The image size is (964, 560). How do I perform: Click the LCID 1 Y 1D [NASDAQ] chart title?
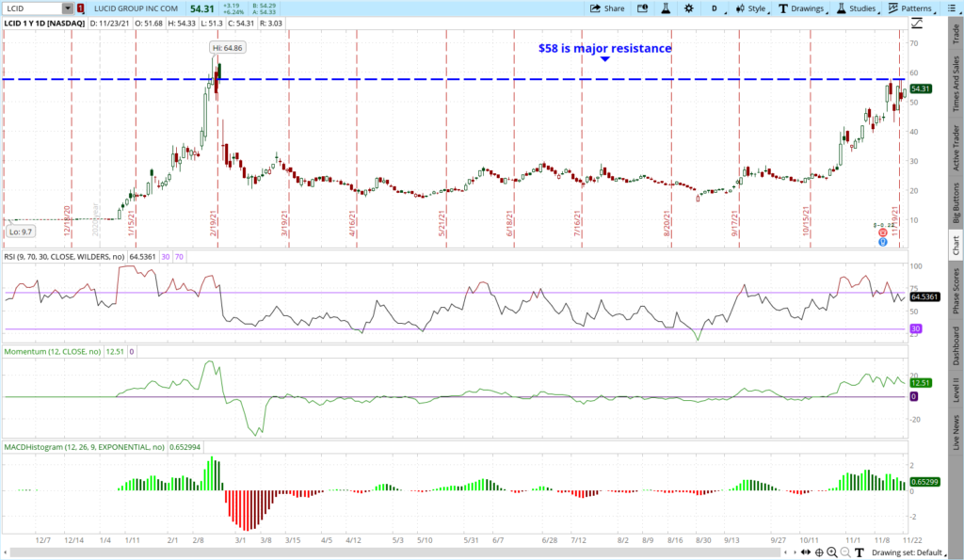pyautogui.click(x=44, y=24)
